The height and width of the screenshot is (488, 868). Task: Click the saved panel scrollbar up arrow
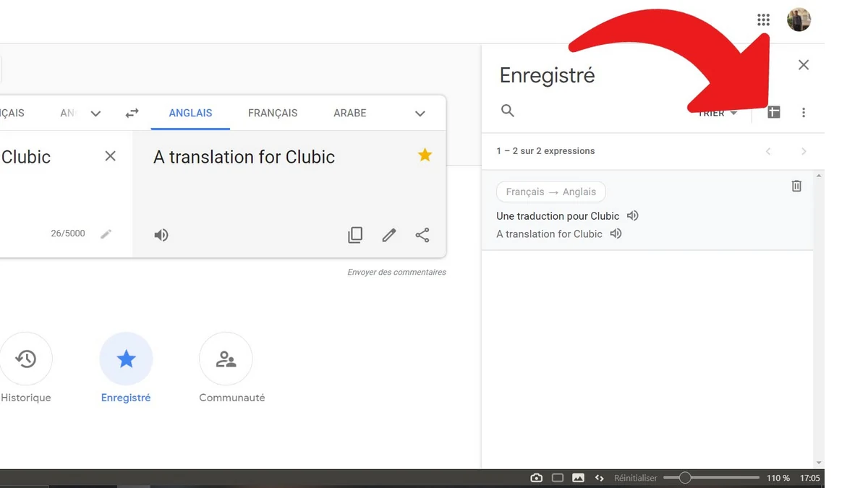[x=819, y=175]
